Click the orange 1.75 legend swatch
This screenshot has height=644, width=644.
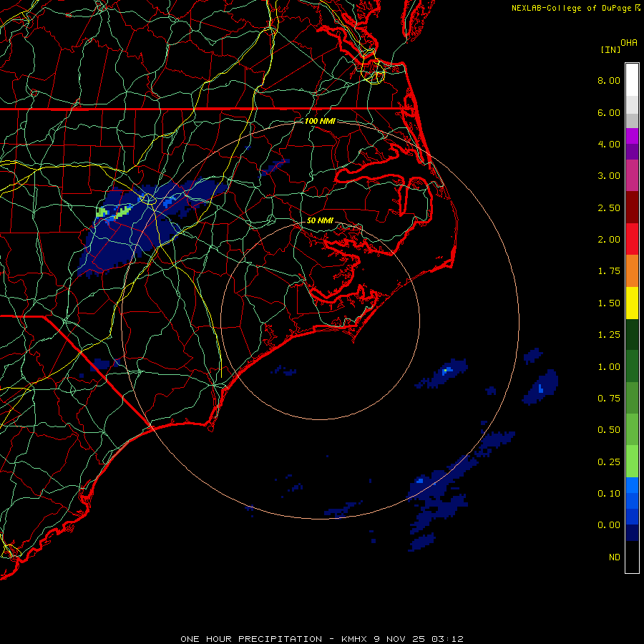point(632,271)
